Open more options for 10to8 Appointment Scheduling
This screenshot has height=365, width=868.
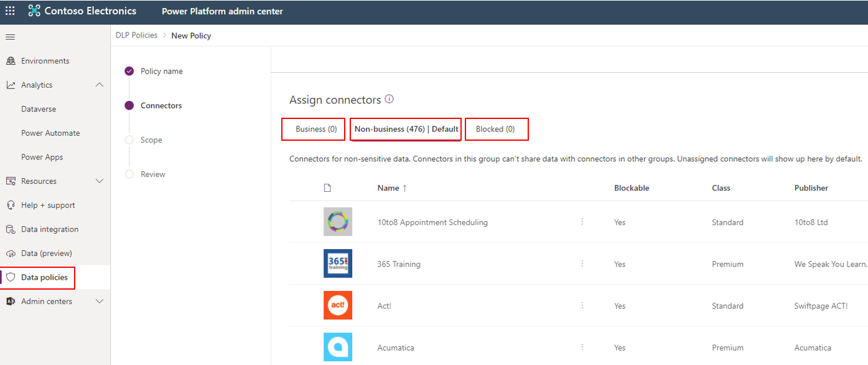point(582,222)
